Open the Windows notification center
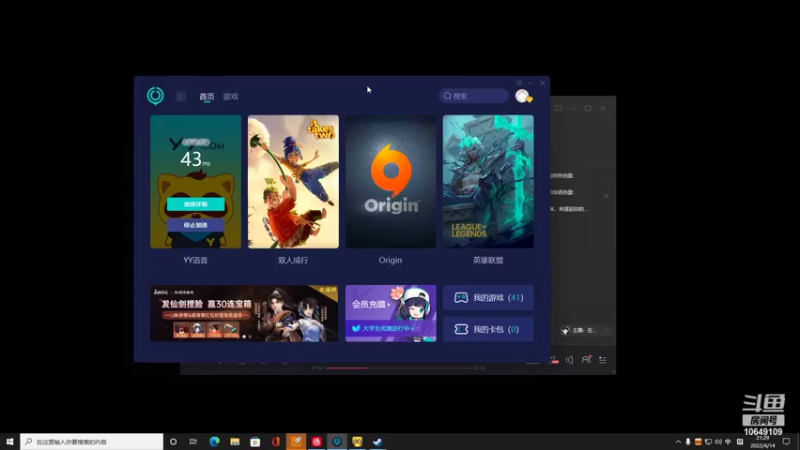Image resolution: width=800 pixels, height=450 pixels. coord(786,441)
